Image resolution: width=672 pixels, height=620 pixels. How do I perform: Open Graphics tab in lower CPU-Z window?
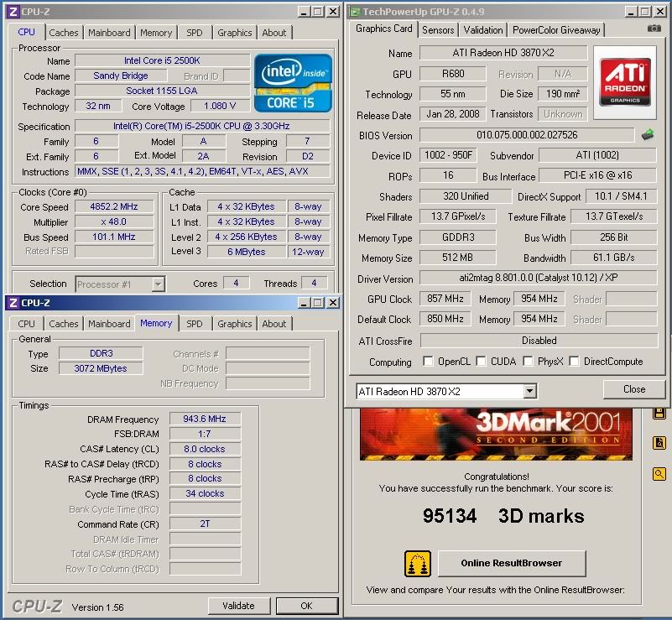tap(234, 324)
